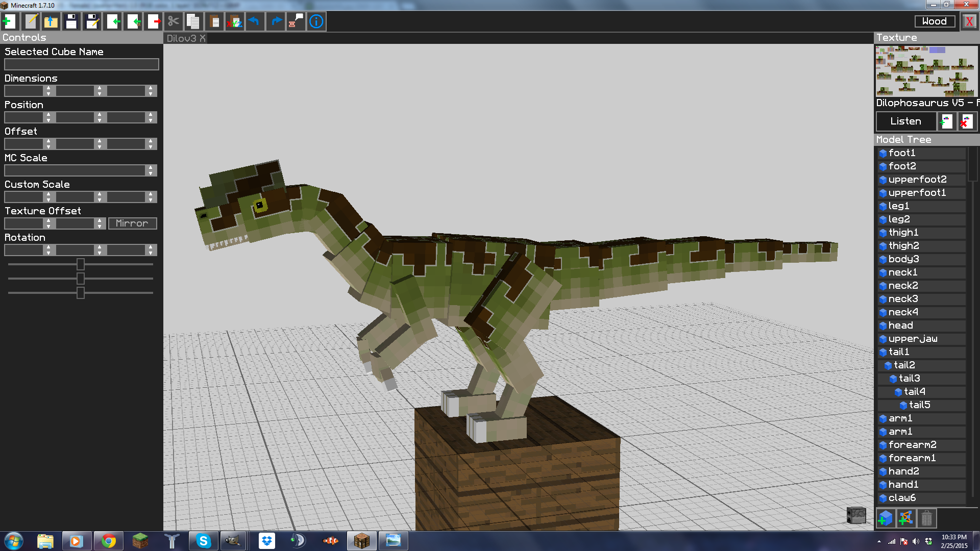Click the second rotation slider handle
Viewport: 980px width, 551px height.
[x=80, y=279]
